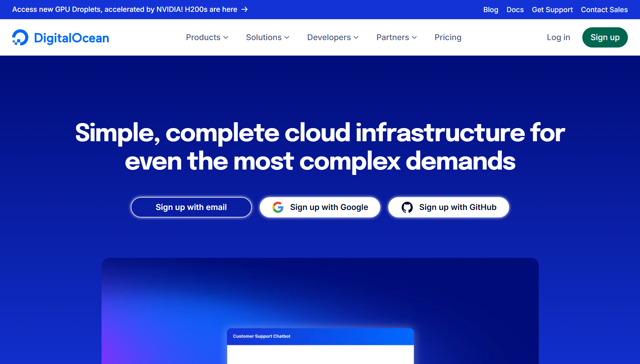
Task: Open the Blog link
Action: 491,10
